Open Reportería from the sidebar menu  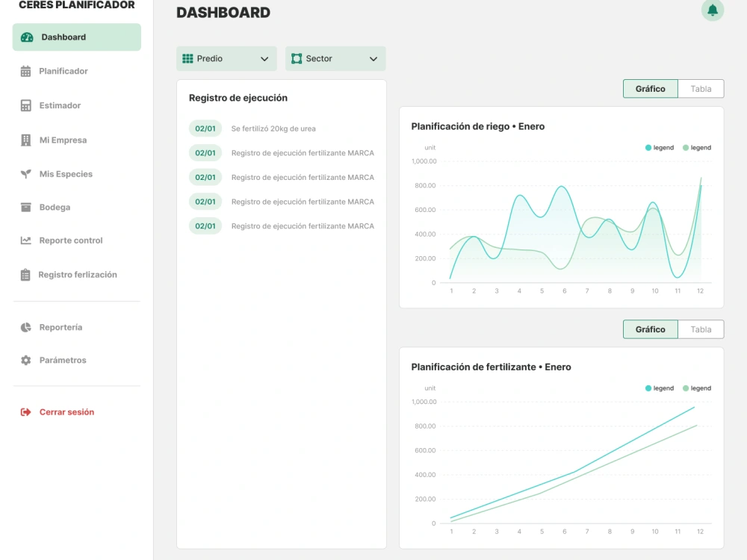[62, 326]
